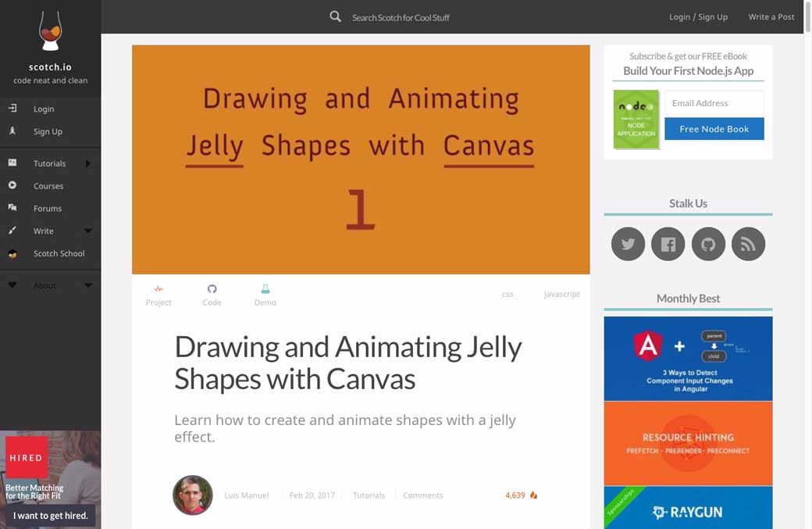Screen dimensions: 812x529
Task: Expand the Tutorials submenu arrow
Action: coord(88,164)
